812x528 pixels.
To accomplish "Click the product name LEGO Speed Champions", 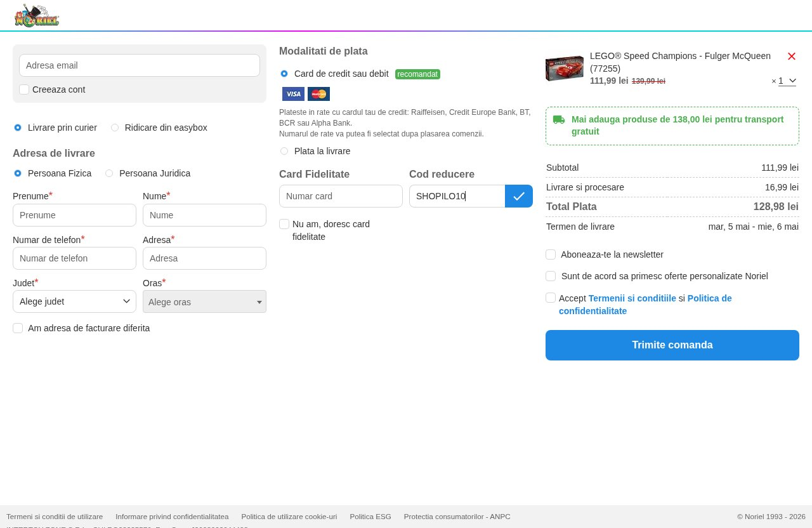I will [x=680, y=62].
